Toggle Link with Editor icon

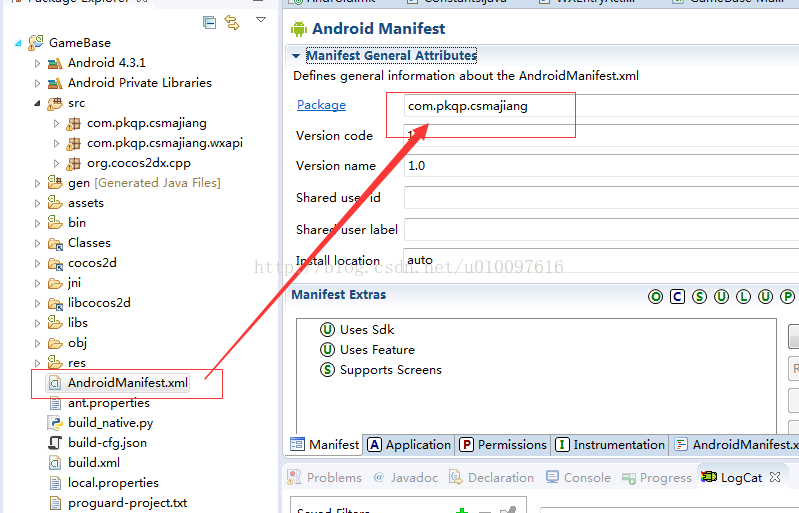click(x=232, y=22)
